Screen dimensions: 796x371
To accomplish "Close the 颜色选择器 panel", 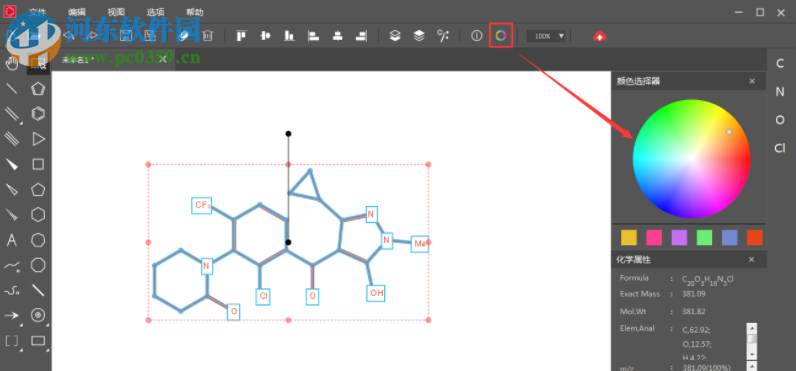I will (752, 81).
